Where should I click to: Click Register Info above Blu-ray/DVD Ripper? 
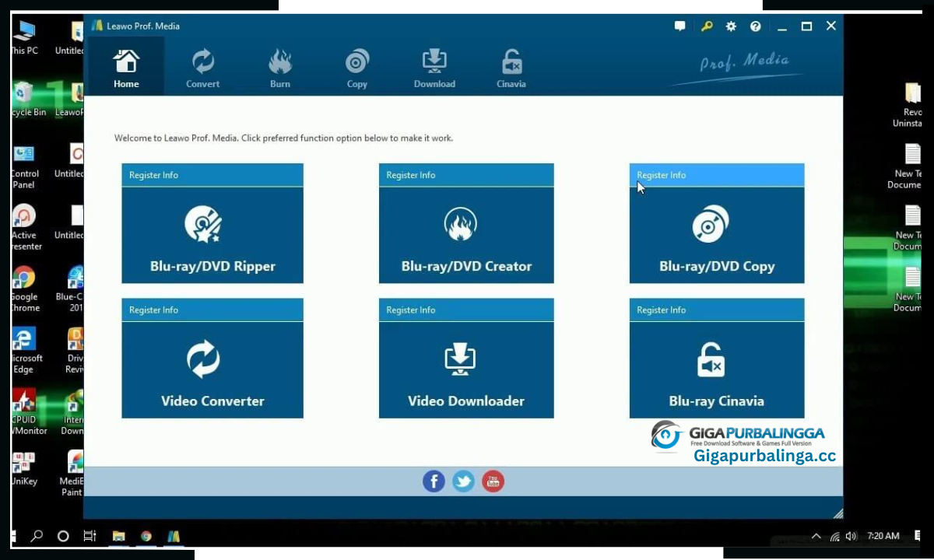154,175
